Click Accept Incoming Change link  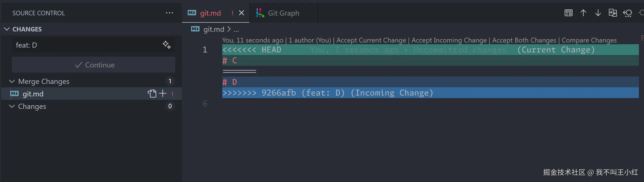(449, 40)
